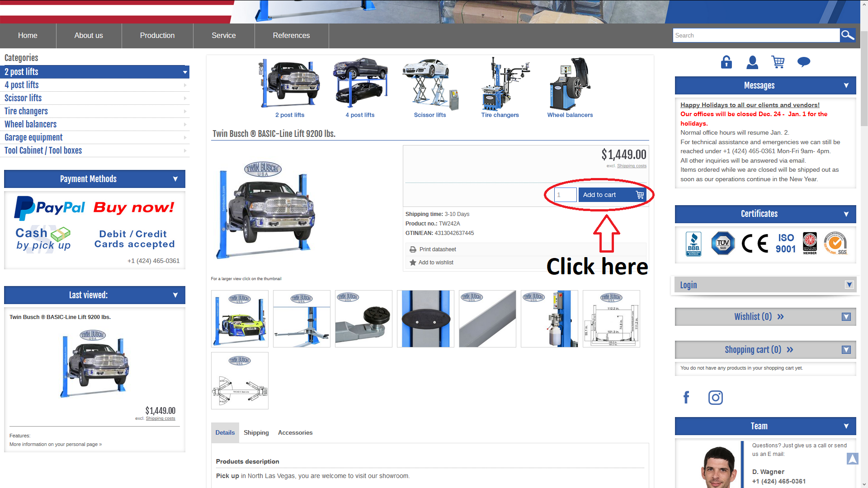Open thumbnail with yellow race car on lift

[240, 319]
